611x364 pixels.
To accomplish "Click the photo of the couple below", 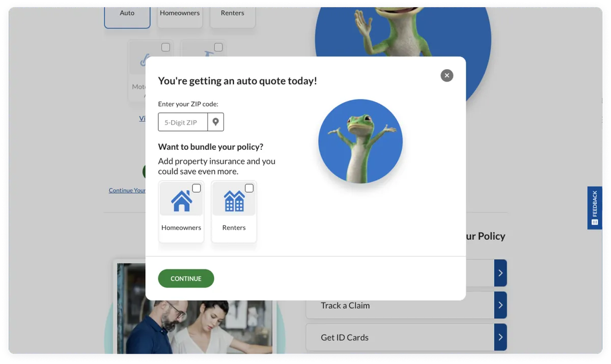I will [195, 308].
